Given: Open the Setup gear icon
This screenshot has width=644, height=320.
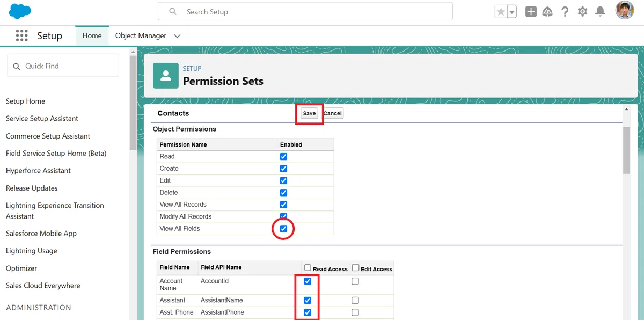Looking at the screenshot, I should click(582, 12).
